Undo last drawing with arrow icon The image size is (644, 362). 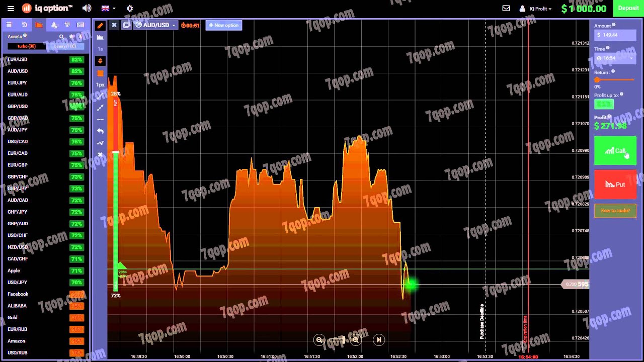[x=100, y=131]
